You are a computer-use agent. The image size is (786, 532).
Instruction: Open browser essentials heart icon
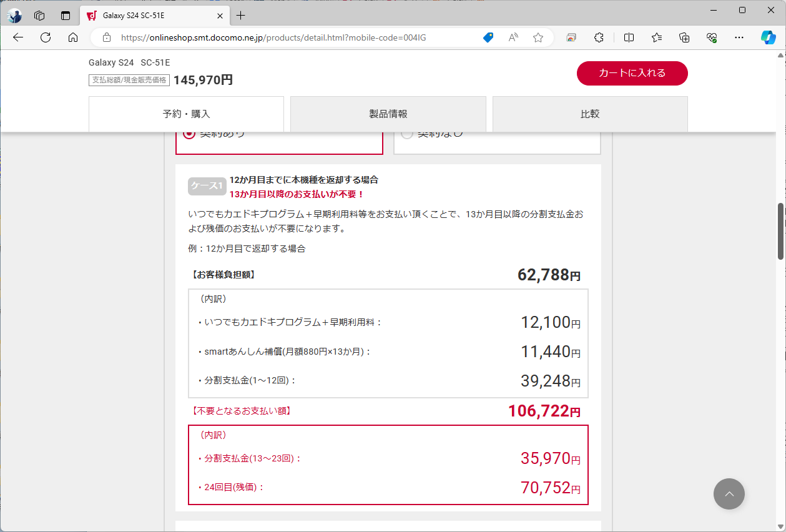(x=712, y=37)
